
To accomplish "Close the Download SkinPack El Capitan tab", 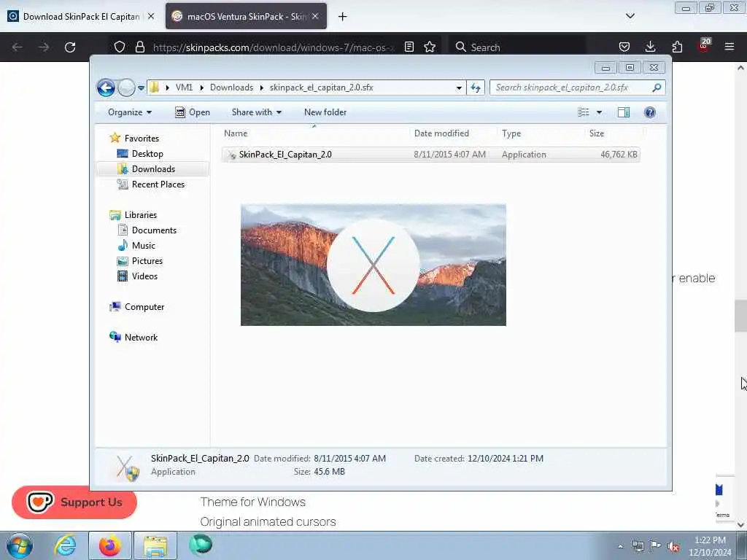I will [151, 16].
